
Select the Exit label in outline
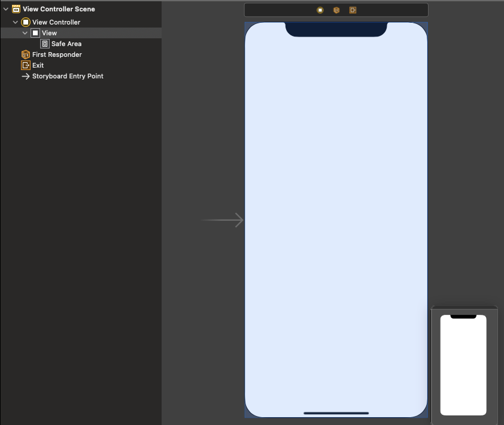point(38,65)
